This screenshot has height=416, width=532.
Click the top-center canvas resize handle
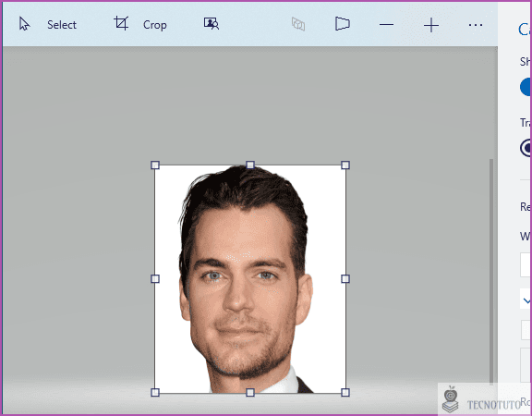(x=250, y=165)
